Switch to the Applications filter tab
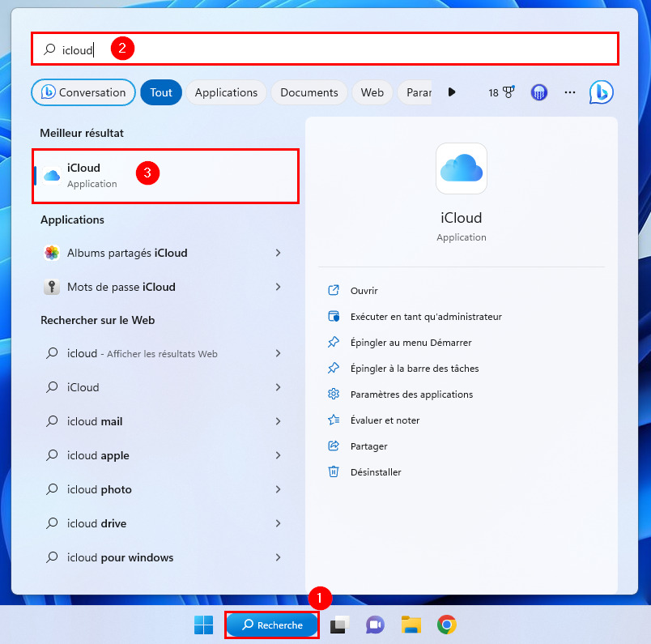 pyautogui.click(x=226, y=92)
